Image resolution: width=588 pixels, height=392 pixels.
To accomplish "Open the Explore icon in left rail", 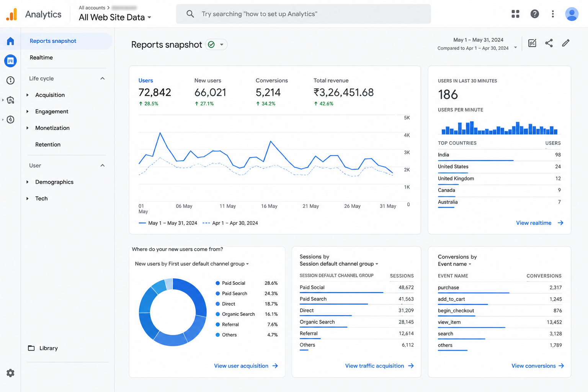I will click(10, 80).
